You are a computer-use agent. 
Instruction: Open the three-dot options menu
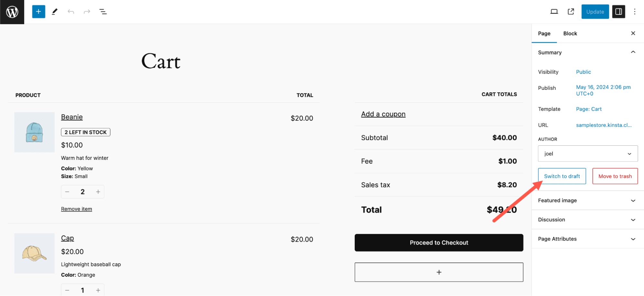coord(634,12)
